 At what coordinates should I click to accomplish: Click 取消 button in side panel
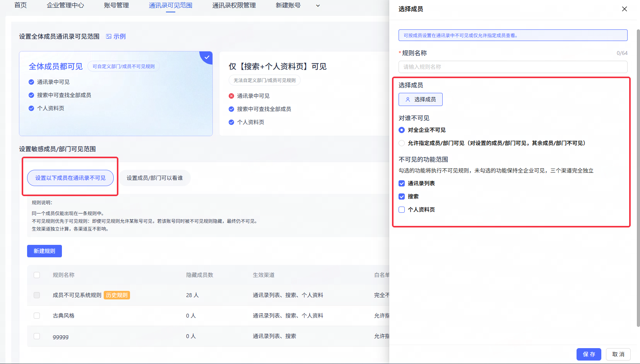coord(618,354)
